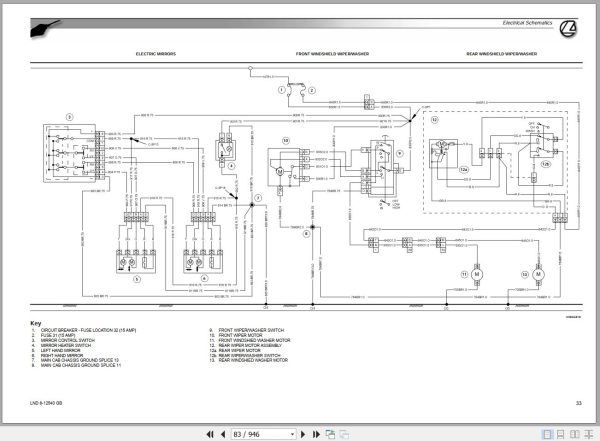Enable two-page facing view mode

(574, 434)
